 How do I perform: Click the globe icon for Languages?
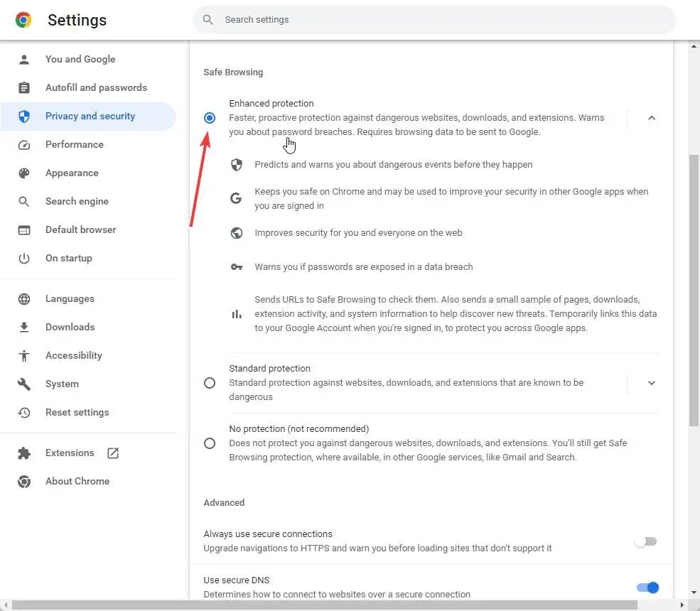click(24, 299)
